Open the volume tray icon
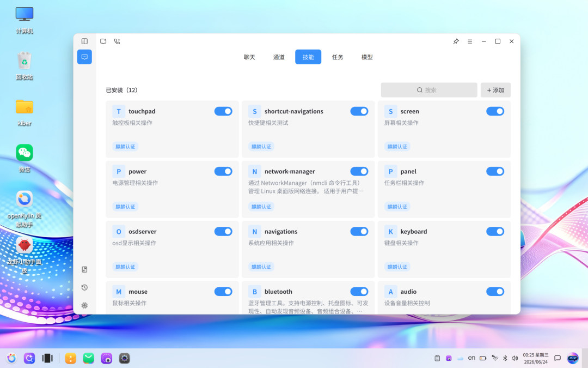This screenshot has height=368, width=588. (x=515, y=358)
